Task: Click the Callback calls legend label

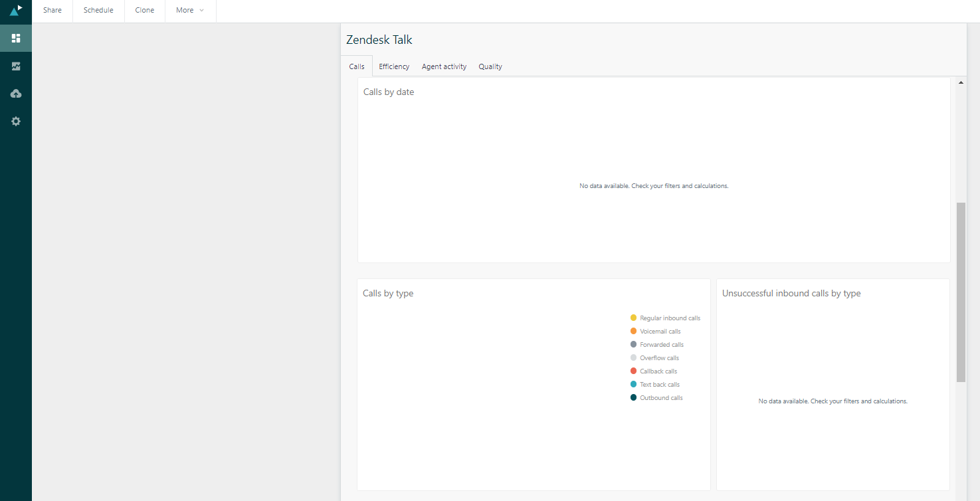Action: pyautogui.click(x=658, y=371)
